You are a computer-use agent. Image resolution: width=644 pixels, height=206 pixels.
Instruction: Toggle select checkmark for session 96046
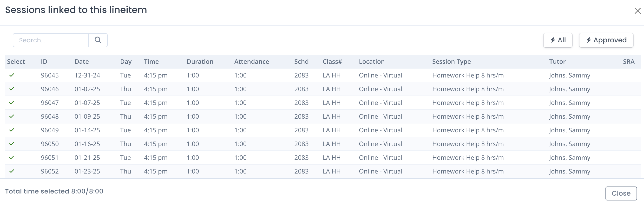[12, 89]
